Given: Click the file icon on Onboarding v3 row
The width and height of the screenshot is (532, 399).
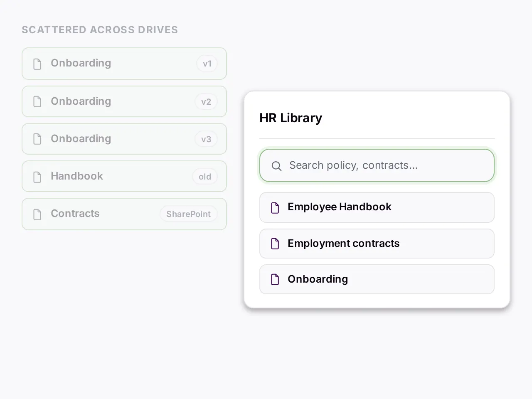Looking at the screenshot, I should click(37, 139).
